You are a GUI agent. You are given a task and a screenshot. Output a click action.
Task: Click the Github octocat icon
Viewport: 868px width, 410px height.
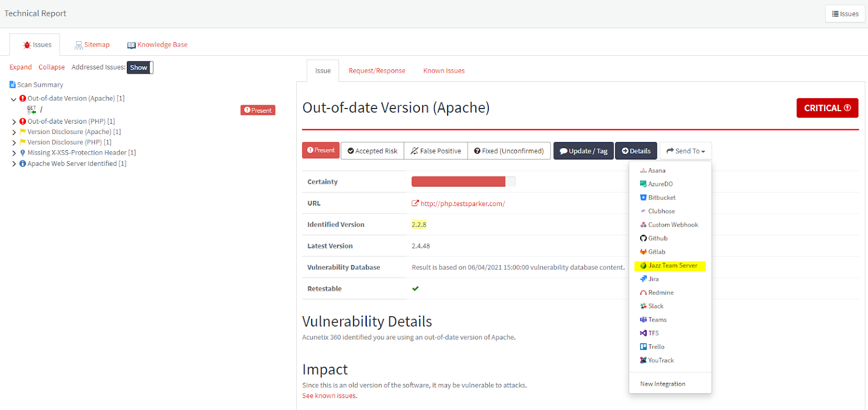(x=643, y=238)
